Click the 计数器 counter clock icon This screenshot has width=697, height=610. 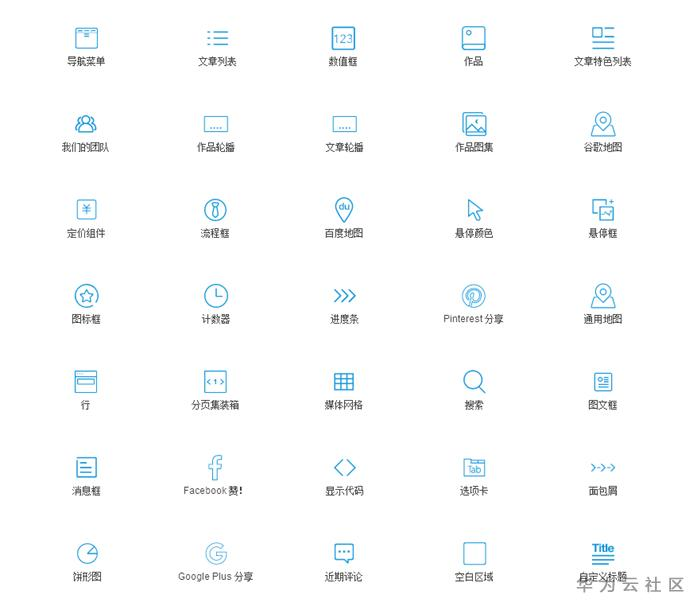(x=216, y=296)
